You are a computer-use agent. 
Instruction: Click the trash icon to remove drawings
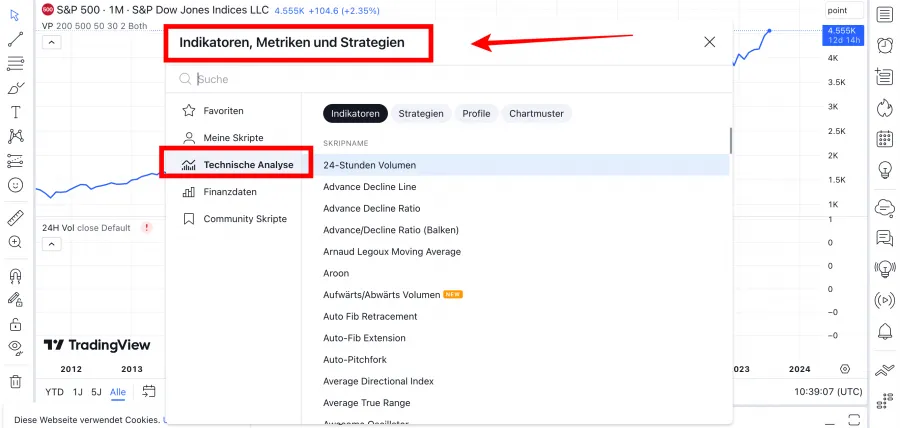(15, 381)
